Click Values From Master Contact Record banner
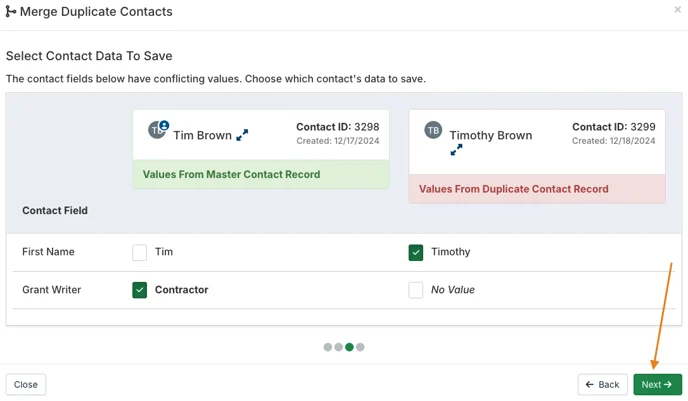688x401 pixels. [x=261, y=174]
